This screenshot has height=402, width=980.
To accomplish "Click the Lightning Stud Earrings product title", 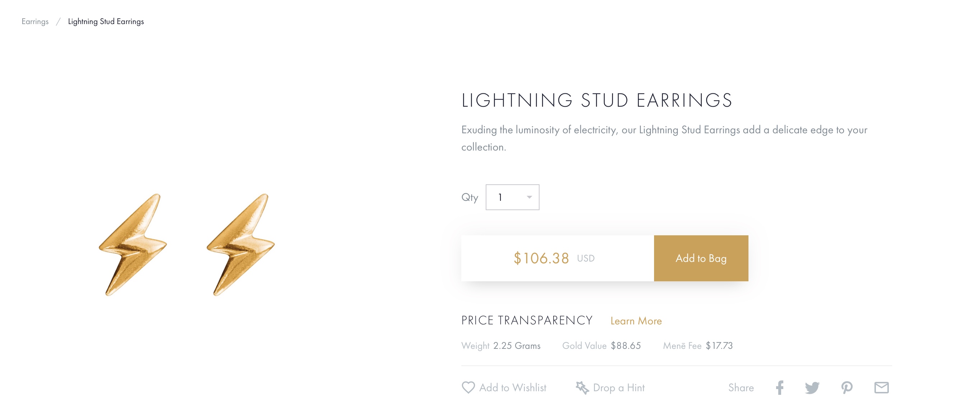I will click(x=597, y=101).
